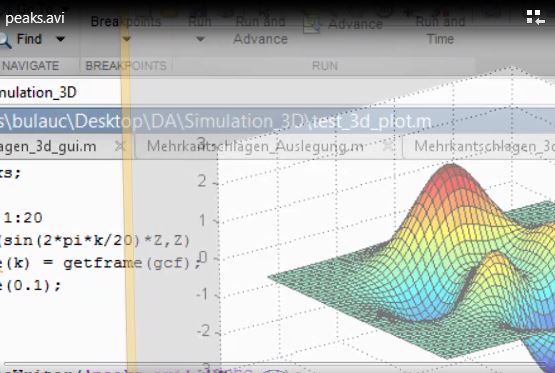Image resolution: width=555 pixels, height=373 pixels.
Task: Close the Mehrkantschlagen_Auslegung.m tab
Action: pos(389,145)
